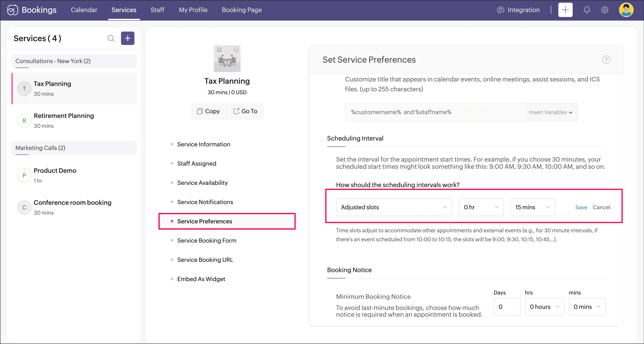Cancel the scheduling interval edit
644x344 pixels.
[601, 207]
